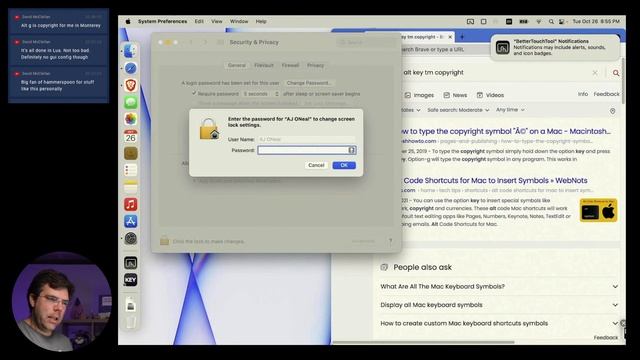Click the WebNotes result thumbnail image
This screenshot has height=360, width=640.
tap(598, 210)
